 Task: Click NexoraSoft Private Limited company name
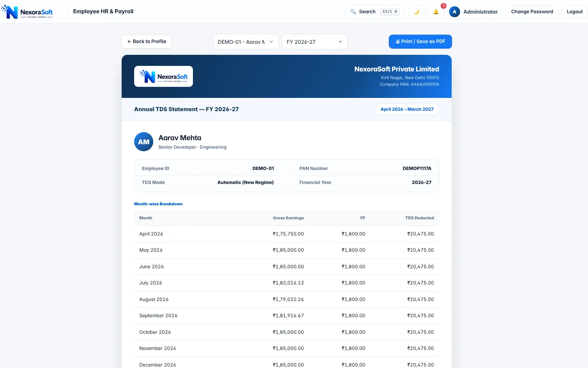point(397,69)
